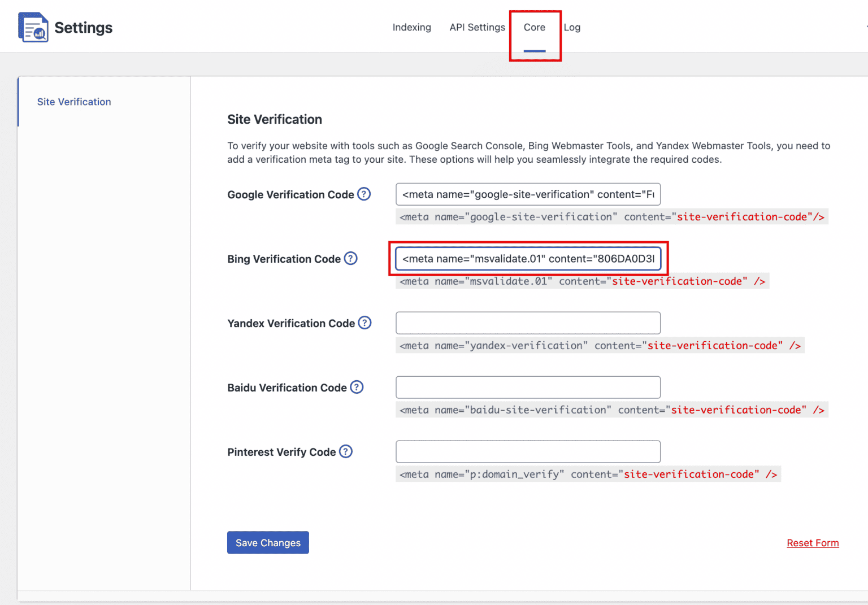Image resolution: width=868 pixels, height=605 pixels.
Task: Open the Log tab
Action: 572,27
